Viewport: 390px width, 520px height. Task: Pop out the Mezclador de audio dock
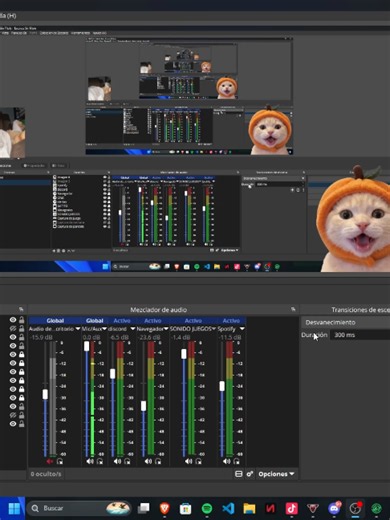pos(293,309)
